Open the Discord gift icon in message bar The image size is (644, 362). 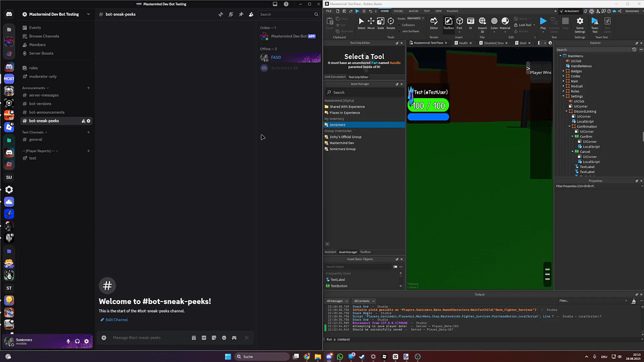click(x=194, y=337)
